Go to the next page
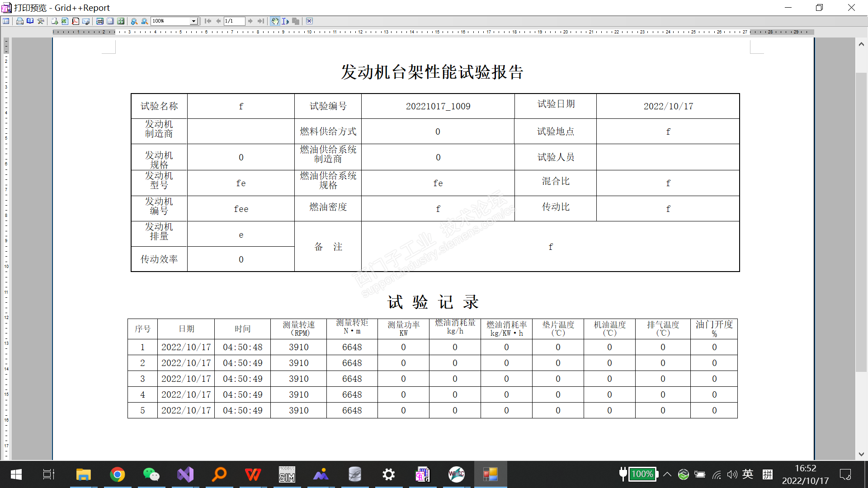 click(x=250, y=21)
